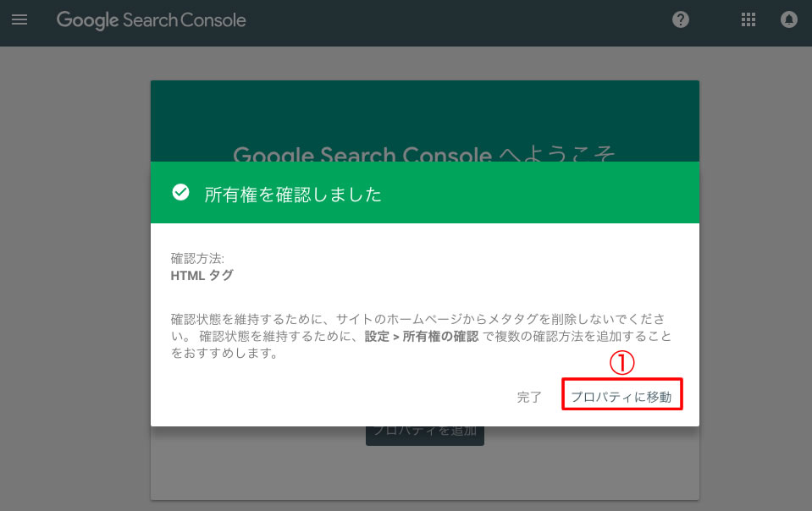This screenshot has height=511, width=812.
Task: Open the hamburger navigation menu
Action: (19, 19)
